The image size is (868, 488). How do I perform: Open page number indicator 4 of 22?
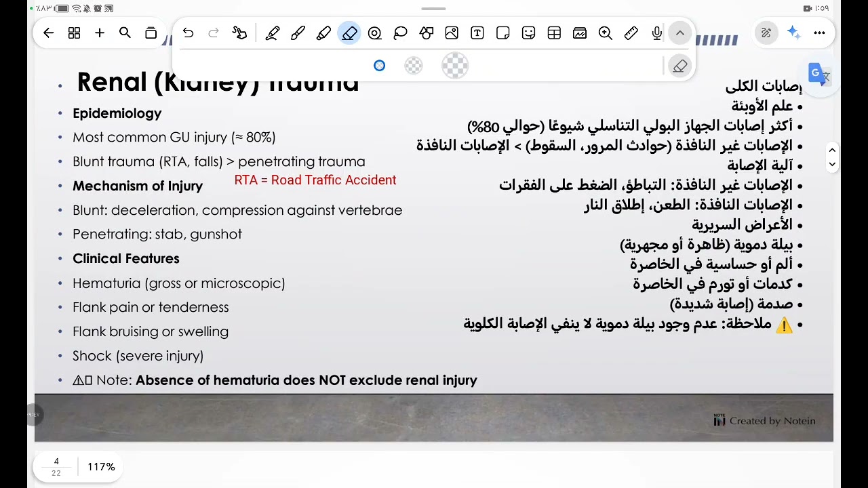[56, 467]
